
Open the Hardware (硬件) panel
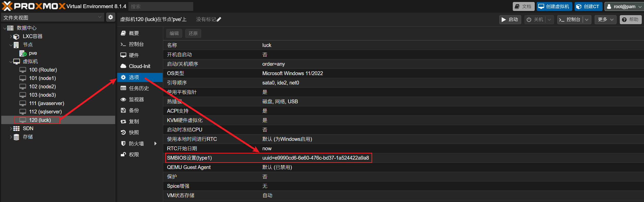134,55
